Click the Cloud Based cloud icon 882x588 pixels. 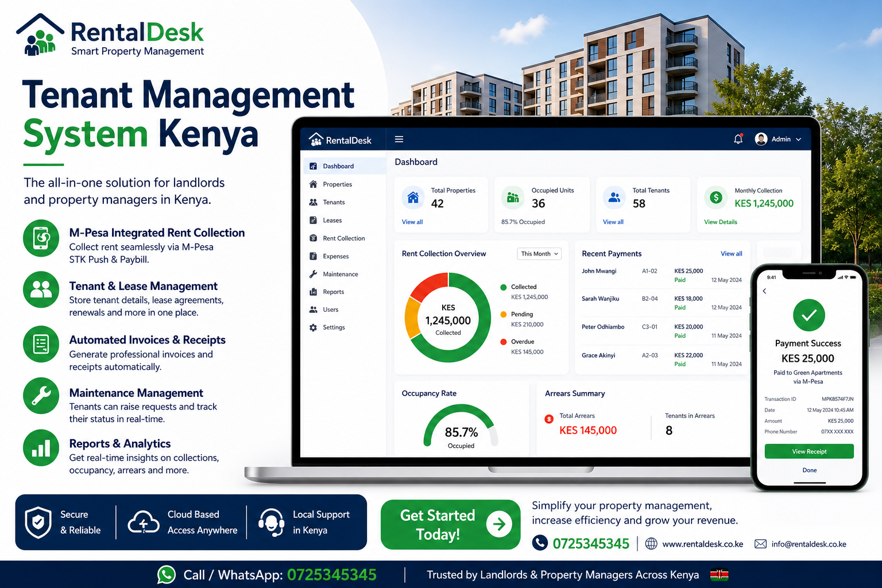[144, 523]
